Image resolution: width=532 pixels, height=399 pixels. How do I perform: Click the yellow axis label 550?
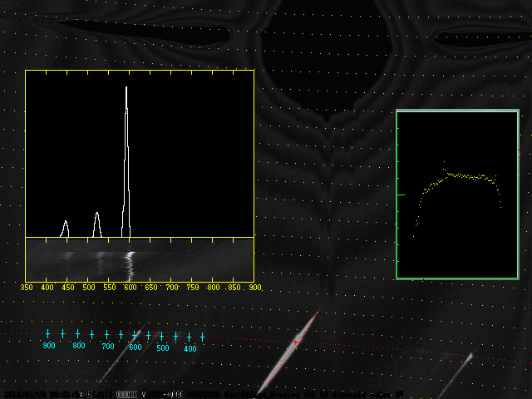click(x=110, y=288)
